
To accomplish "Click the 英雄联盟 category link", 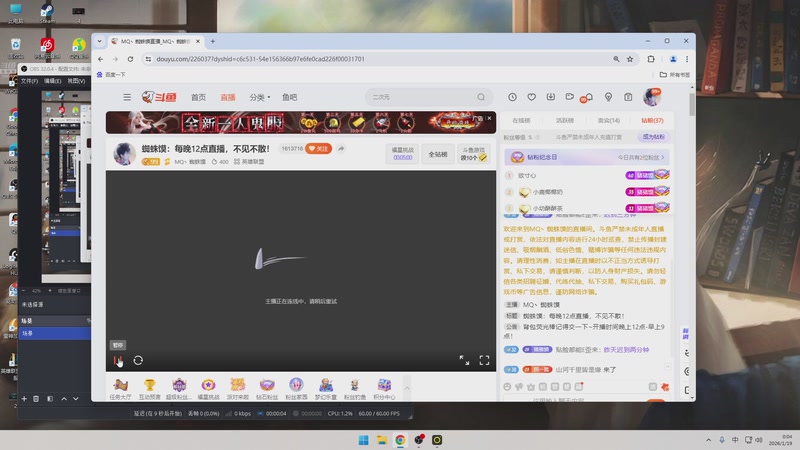I will pos(249,162).
